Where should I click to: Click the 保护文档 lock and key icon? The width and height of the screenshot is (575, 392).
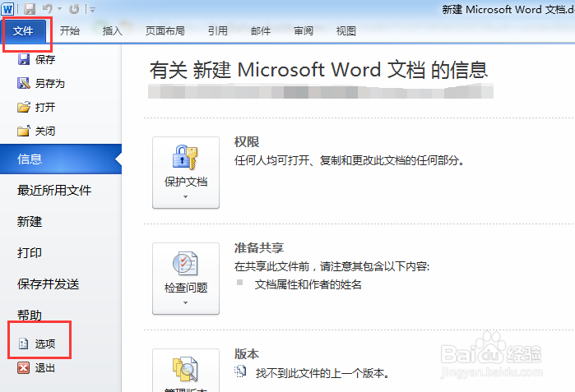coord(185,157)
